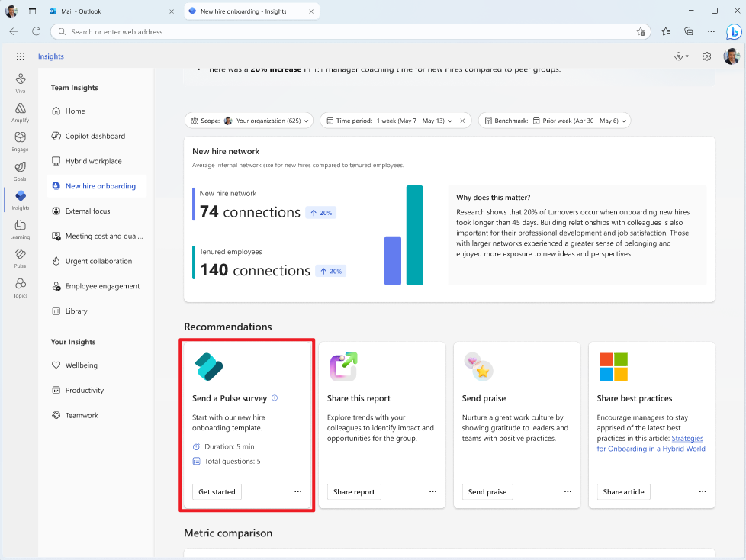
Task: Open the settings gear icon
Action: pos(706,56)
